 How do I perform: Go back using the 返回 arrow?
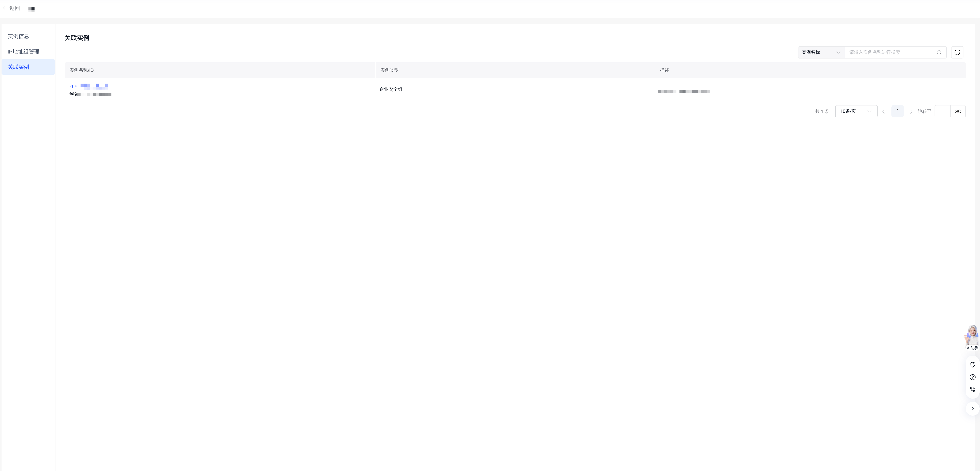(x=5, y=8)
